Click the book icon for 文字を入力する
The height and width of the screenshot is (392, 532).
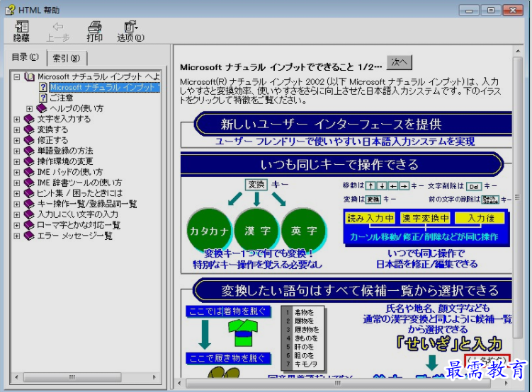point(29,119)
